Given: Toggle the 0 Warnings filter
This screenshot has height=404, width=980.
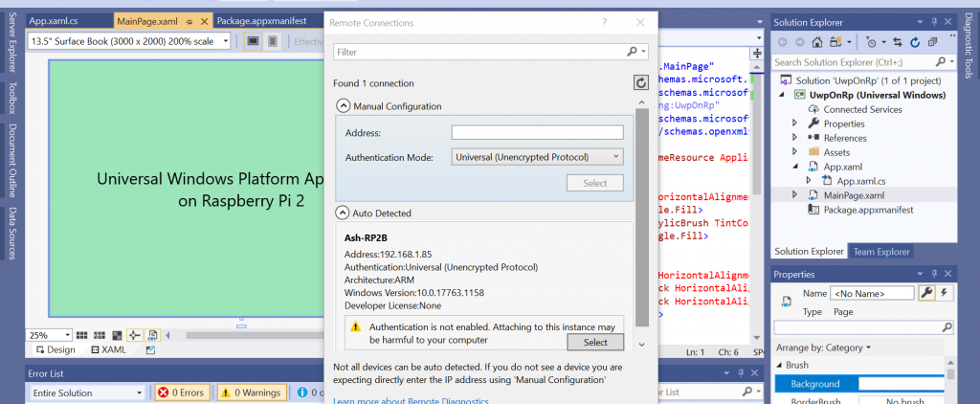Looking at the screenshot, I should click(252, 393).
